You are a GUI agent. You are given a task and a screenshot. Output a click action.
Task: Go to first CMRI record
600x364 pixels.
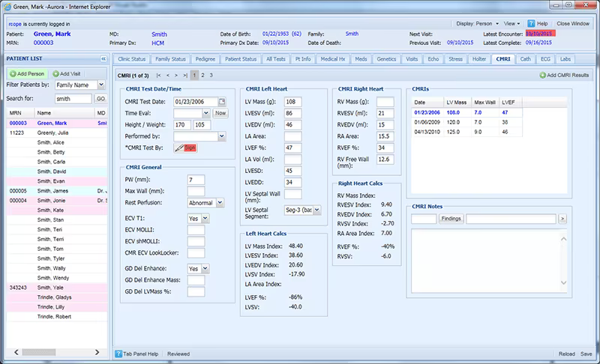(x=158, y=76)
